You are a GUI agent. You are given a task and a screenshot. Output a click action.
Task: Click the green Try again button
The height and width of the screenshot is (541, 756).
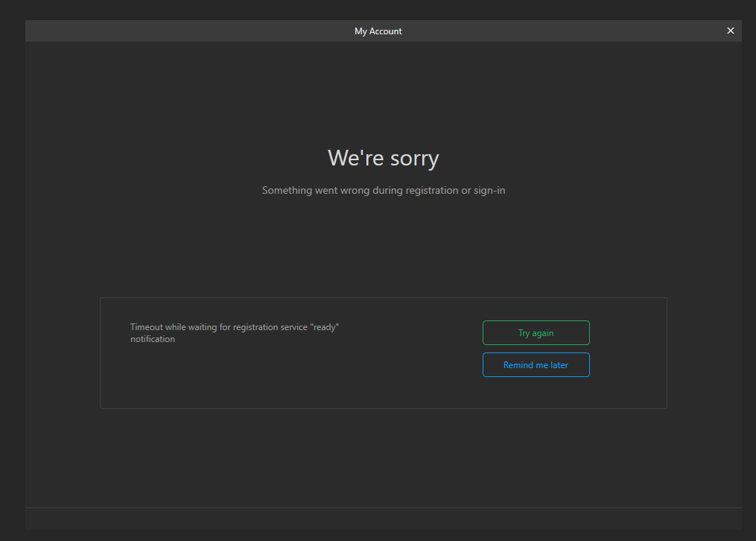[536, 333]
